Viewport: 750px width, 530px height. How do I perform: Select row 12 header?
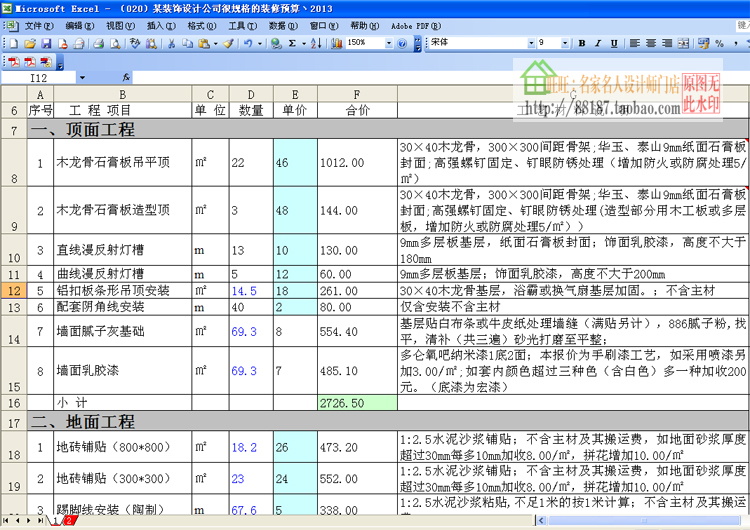tap(14, 290)
